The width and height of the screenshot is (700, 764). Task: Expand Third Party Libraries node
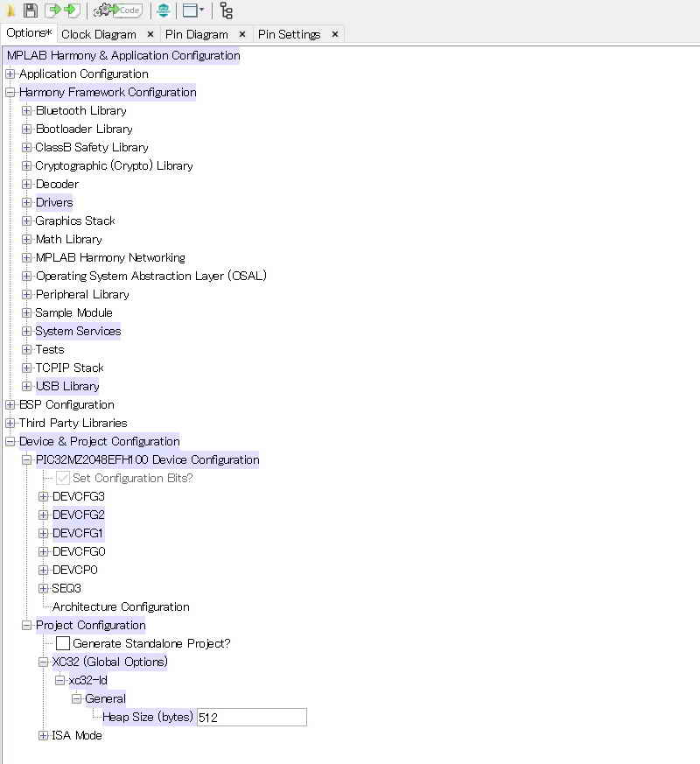(10, 423)
